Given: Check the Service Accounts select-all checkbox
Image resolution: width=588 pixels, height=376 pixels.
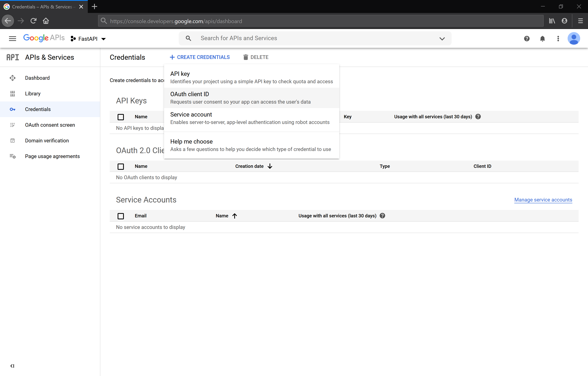Looking at the screenshot, I should pos(121,216).
